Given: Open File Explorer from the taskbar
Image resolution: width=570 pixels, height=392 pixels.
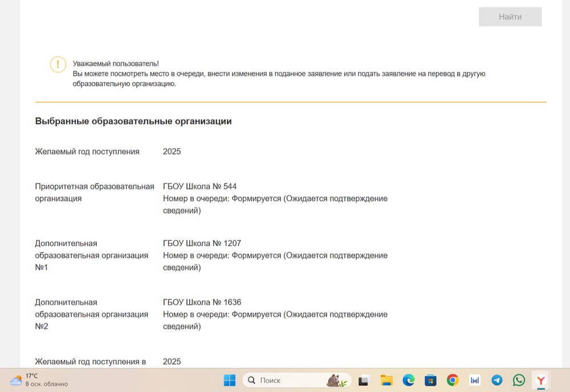Looking at the screenshot, I should [386, 379].
